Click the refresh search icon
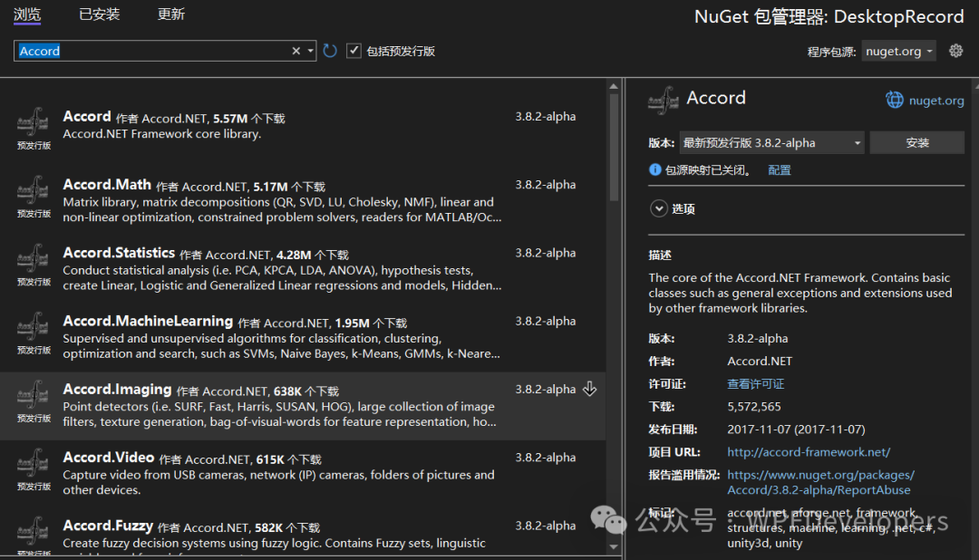This screenshot has width=979, height=560. [330, 51]
